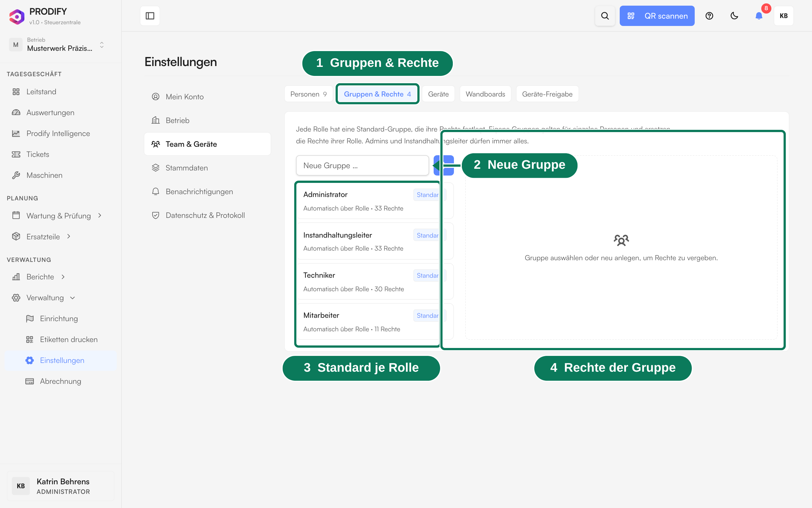Open Maschinen in sidebar
Viewport: 812px width, 508px height.
click(60, 175)
